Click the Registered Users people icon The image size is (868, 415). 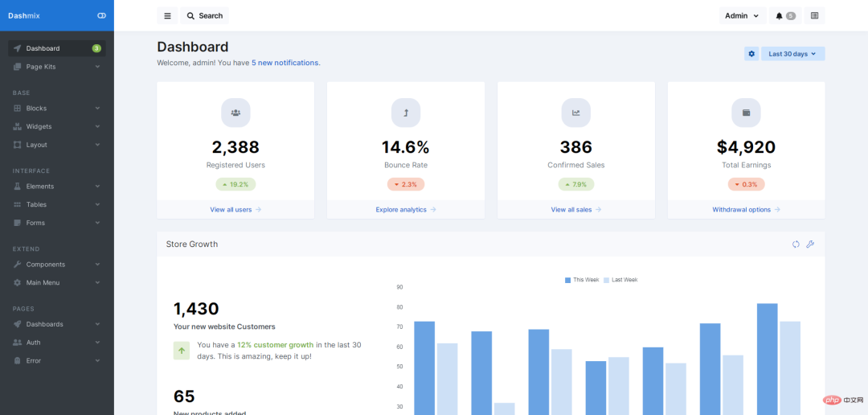click(x=235, y=113)
